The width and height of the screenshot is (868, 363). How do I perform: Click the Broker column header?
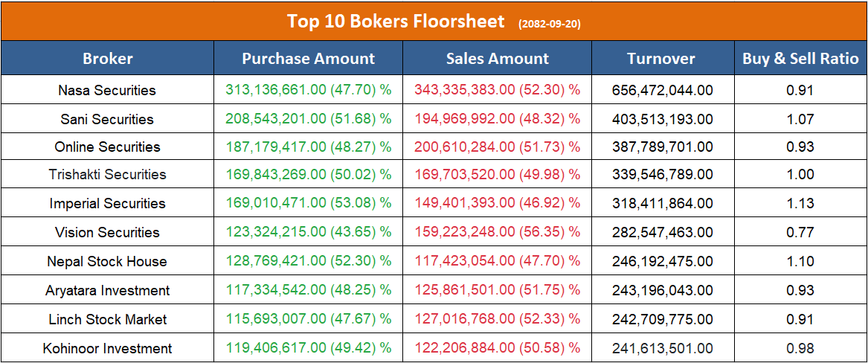(108, 59)
